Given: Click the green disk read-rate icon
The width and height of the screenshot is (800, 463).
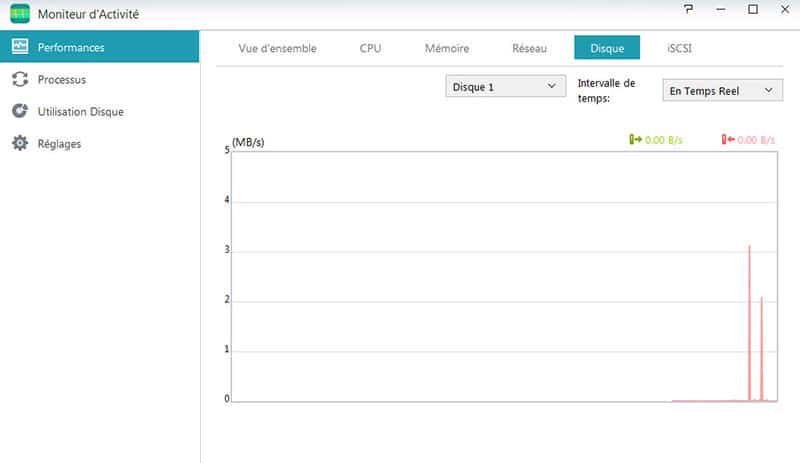Looking at the screenshot, I should (x=635, y=139).
